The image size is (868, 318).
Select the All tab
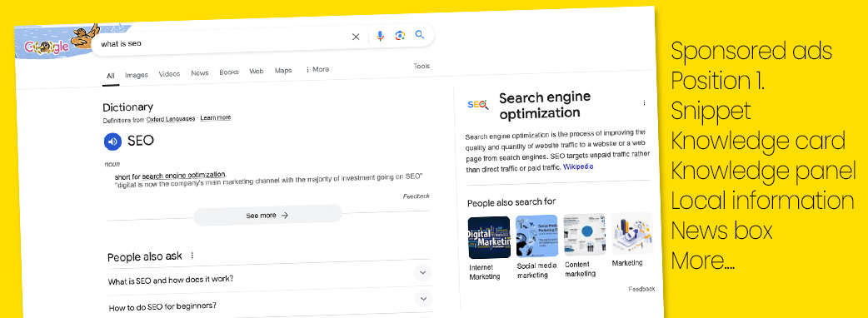click(111, 77)
